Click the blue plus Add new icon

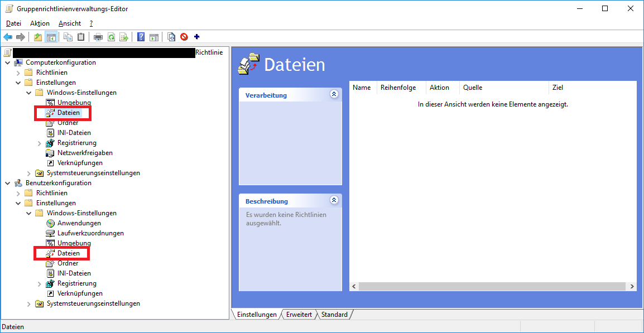pos(196,37)
